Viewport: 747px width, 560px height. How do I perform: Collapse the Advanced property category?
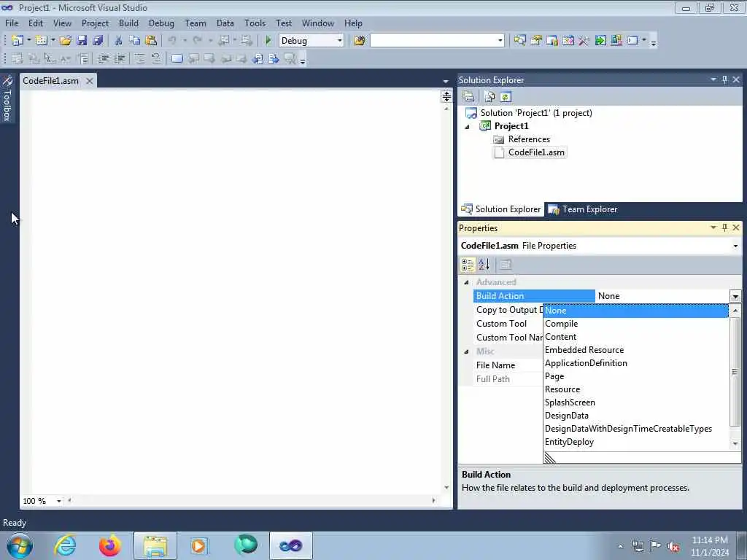(x=466, y=282)
